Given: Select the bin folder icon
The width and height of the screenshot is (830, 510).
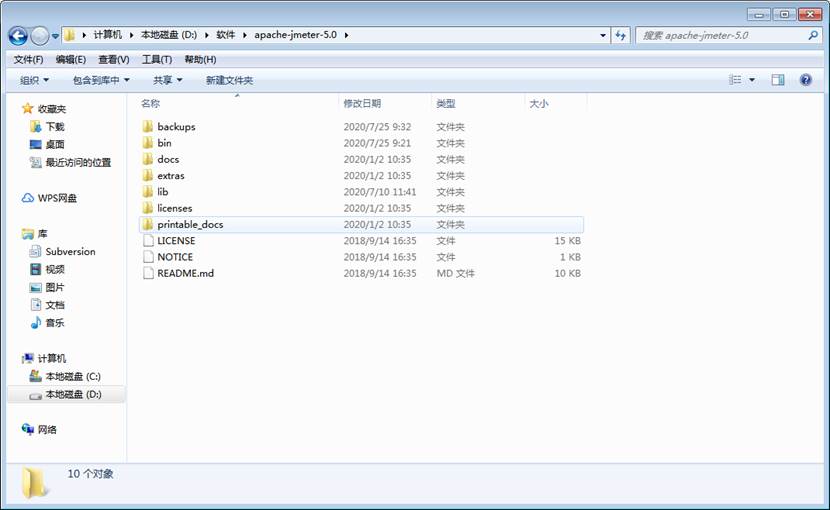Looking at the screenshot, I should (x=148, y=143).
